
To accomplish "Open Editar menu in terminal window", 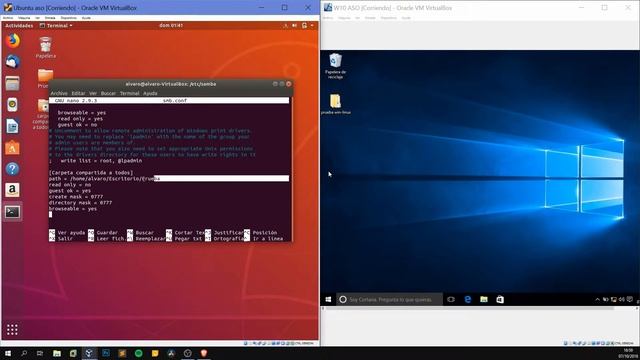I will coord(78,93).
